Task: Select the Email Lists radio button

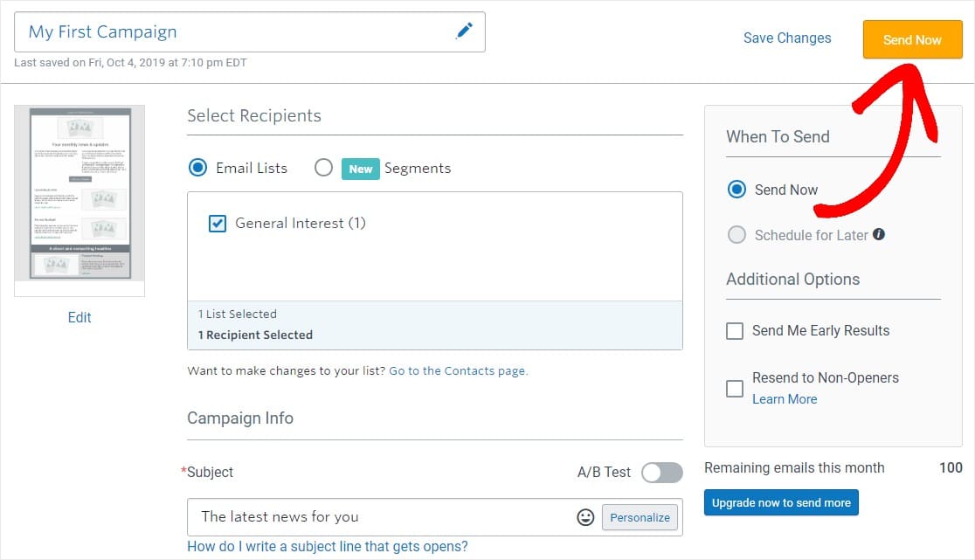Action: (197, 168)
